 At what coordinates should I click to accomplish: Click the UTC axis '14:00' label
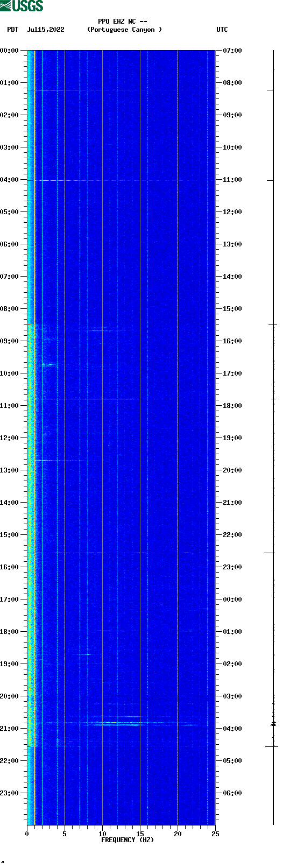(x=232, y=277)
